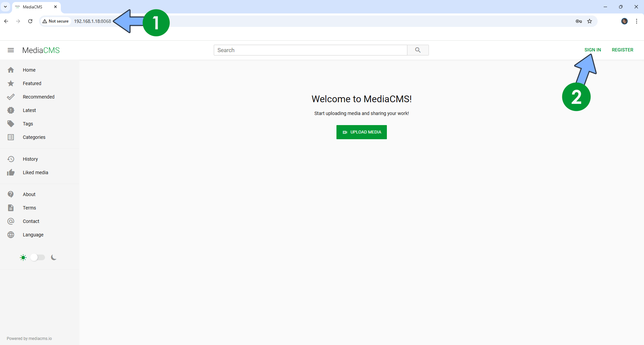This screenshot has height=345, width=644.
Task: Go to Recommended in sidebar
Action: 38,97
